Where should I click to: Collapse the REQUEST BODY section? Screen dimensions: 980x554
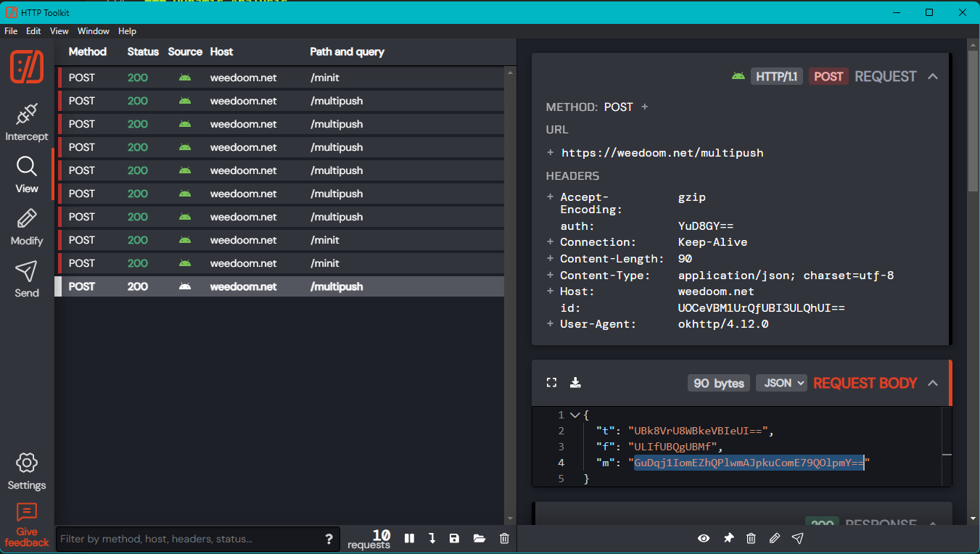tap(934, 383)
